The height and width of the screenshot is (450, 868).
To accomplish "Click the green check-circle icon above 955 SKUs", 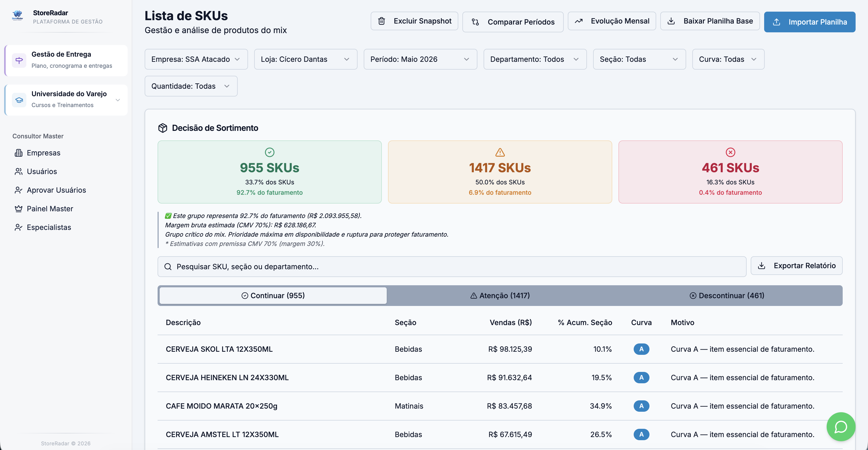I will pyautogui.click(x=269, y=152).
